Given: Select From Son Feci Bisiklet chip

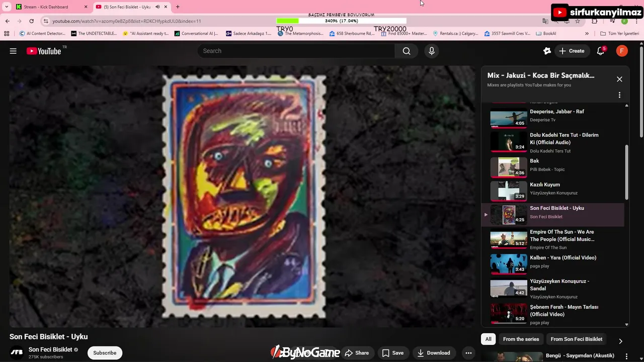Looking at the screenshot, I should pyautogui.click(x=577, y=339).
